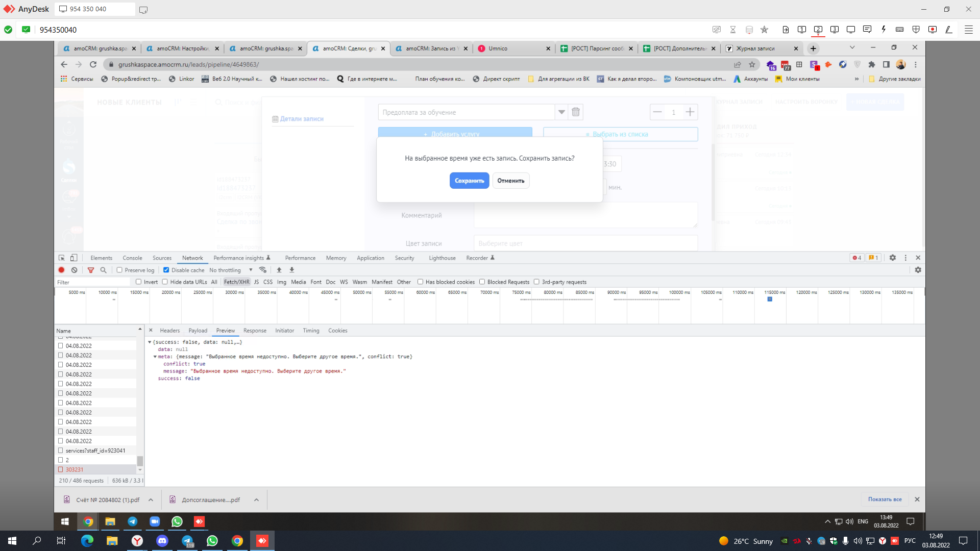Expand the Предоплата за обучение service dropdown
Image resolution: width=980 pixels, height=551 pixels.
pos(561,112)
